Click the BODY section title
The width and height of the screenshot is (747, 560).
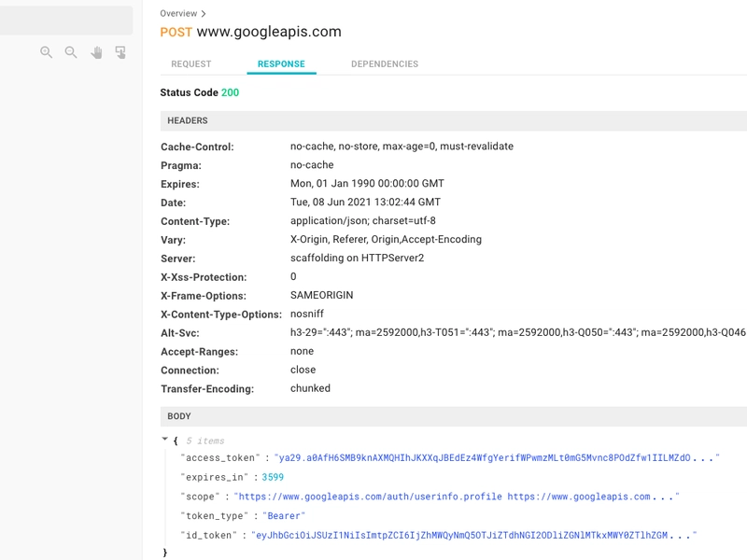[179, 416]
